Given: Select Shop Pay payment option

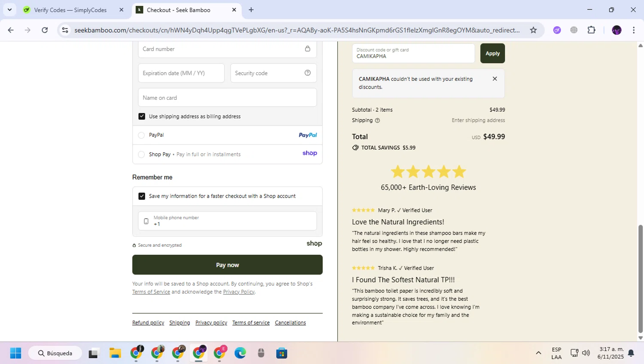Looking at the screenshot, I should coord(141,154).
